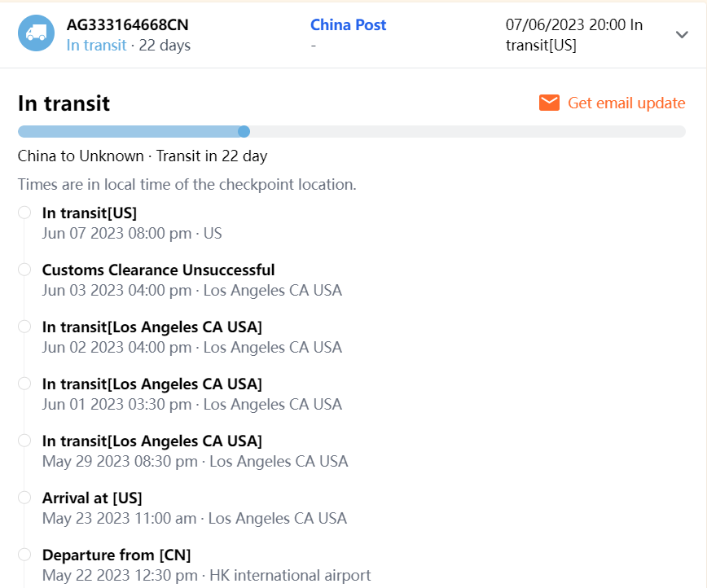Click the In transit section heading
Viewport: 707px width, 588px height.
tap(64, 103)
